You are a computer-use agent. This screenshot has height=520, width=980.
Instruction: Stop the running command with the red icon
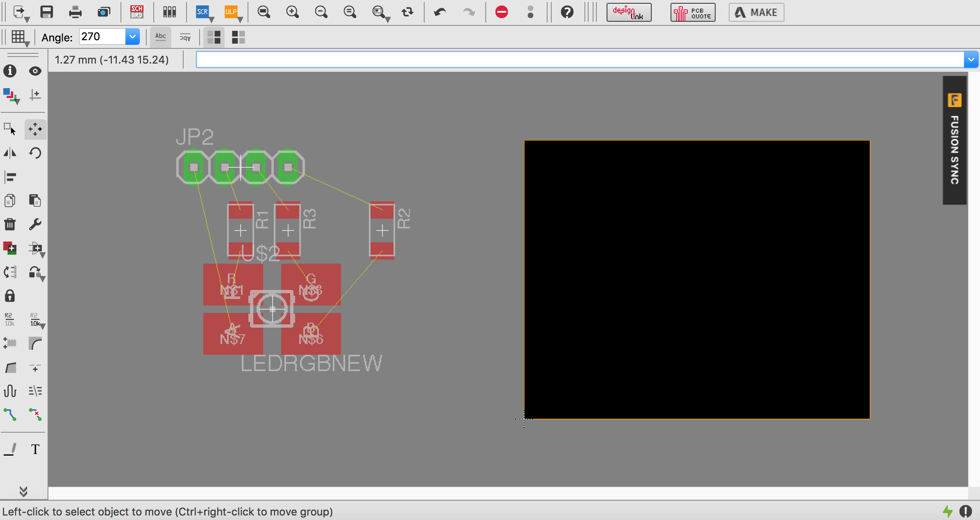[x=502, y=12]
